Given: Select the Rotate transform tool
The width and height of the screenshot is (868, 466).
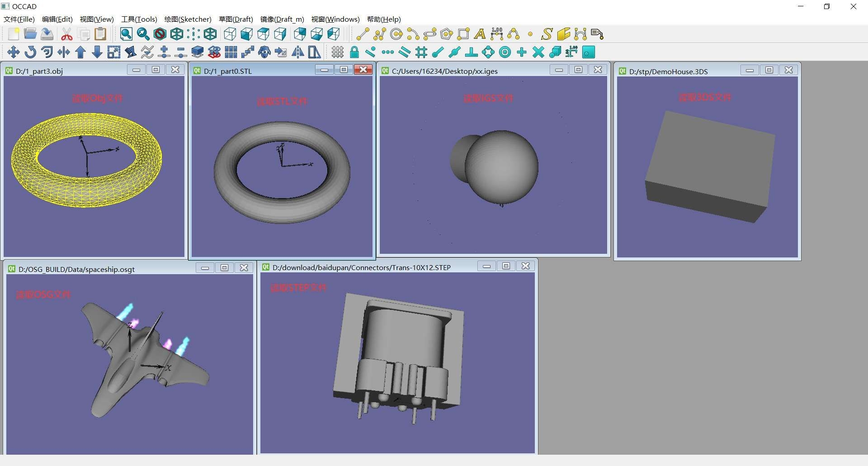Looking at the screenshot, I should tap(30, 52).
